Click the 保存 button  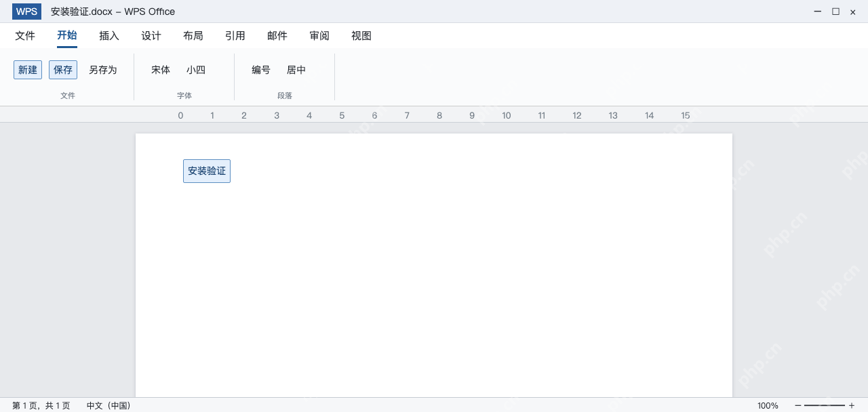click(63, 70)
